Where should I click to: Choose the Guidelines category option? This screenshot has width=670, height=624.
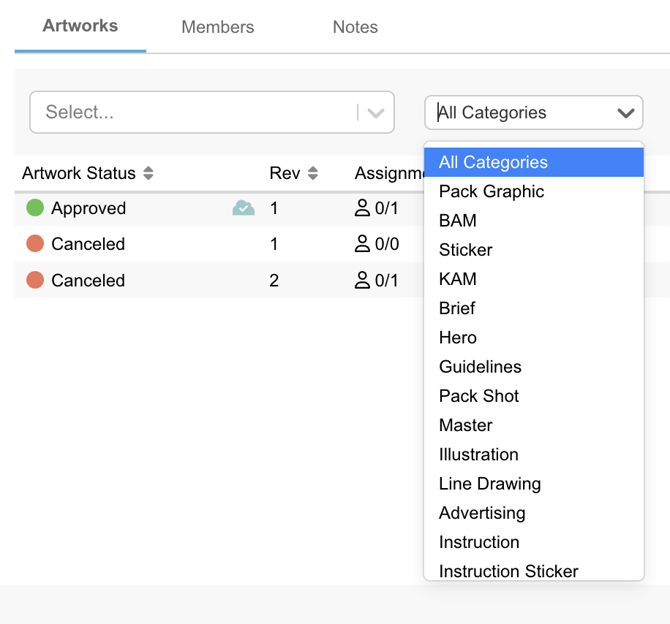tap(480, 367)
